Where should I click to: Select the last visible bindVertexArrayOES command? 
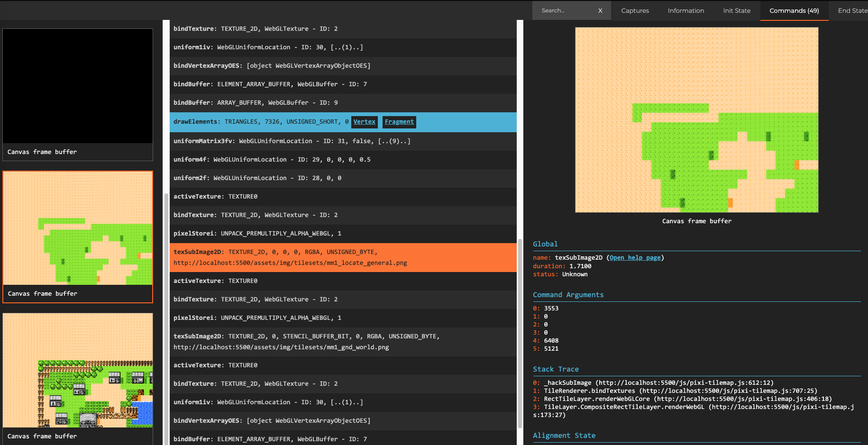(343, 421)
